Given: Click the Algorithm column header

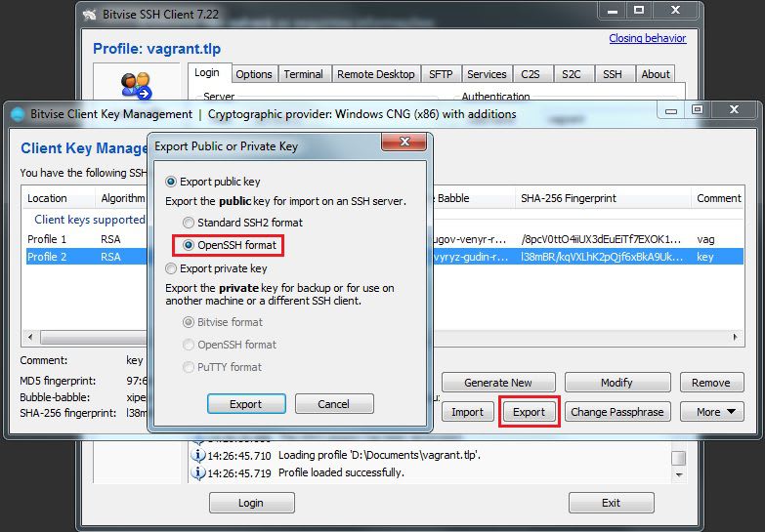Looking at the screenshot, I should (x=122, y=198).
